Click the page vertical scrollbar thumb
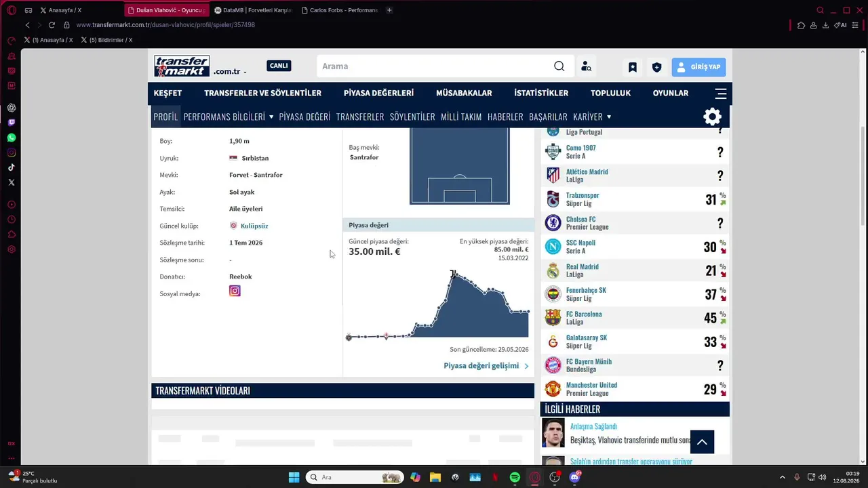868x488 pixels. tap(863, 176)
